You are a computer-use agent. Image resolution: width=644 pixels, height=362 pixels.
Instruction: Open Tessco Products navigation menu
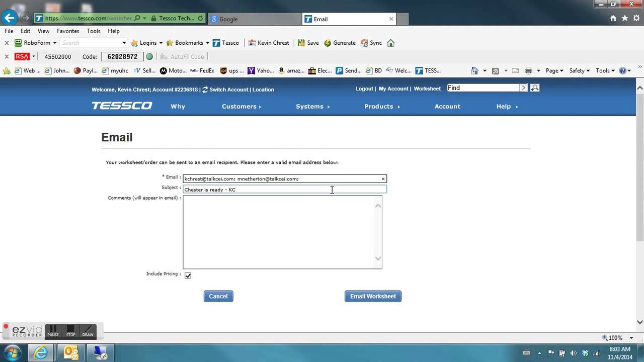[382, 107]
